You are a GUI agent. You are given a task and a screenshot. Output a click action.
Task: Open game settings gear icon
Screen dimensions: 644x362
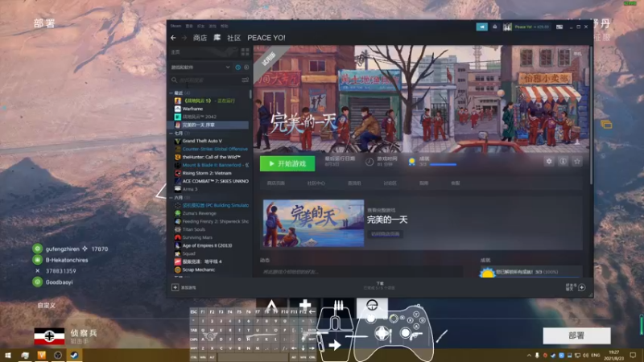[549, 162]
